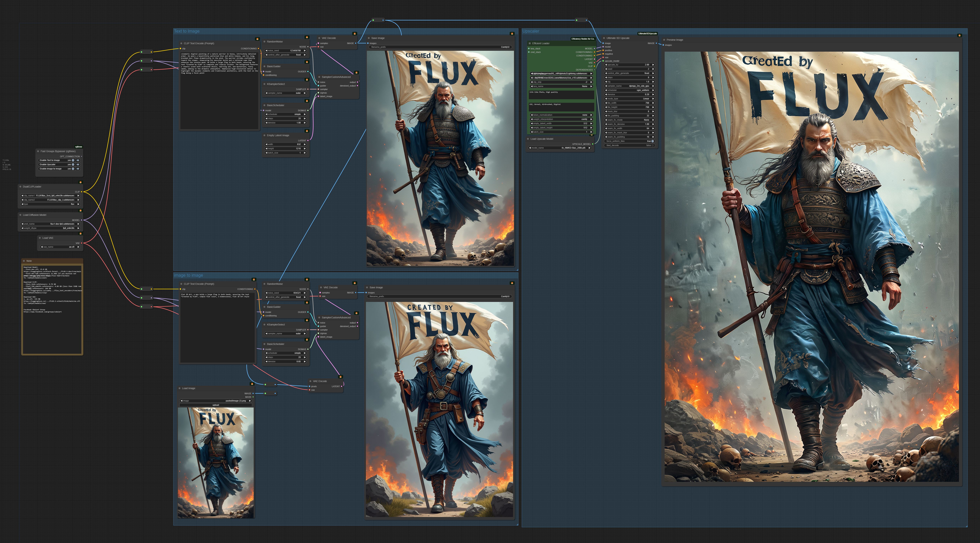
Task: Click the IMAGE output socket of Load Image
Action: [x=253, y=394]
